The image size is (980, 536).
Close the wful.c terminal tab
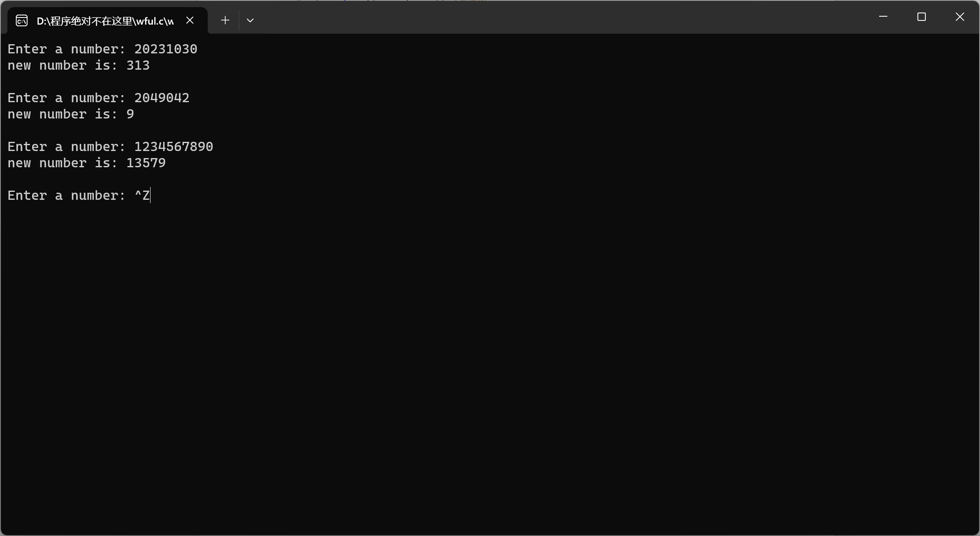pyautogui.click(x=190, y=20)
